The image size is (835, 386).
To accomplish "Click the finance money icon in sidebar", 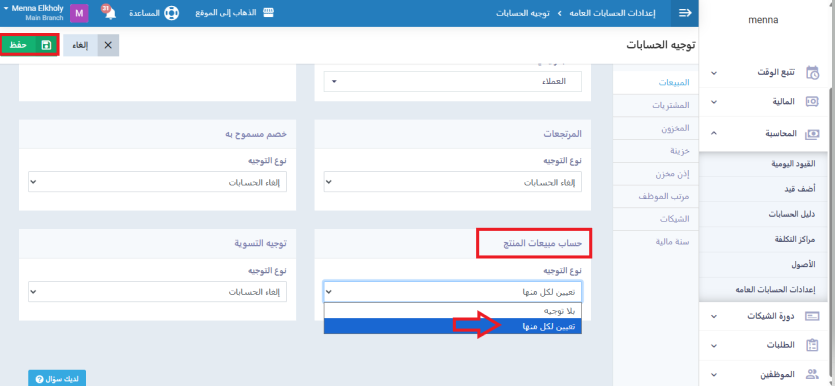I will (x=812, y=102).
